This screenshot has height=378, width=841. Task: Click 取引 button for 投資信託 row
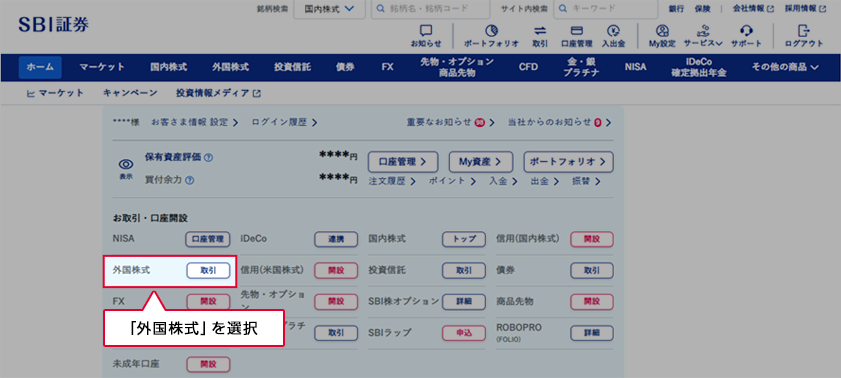pos(464,271)
